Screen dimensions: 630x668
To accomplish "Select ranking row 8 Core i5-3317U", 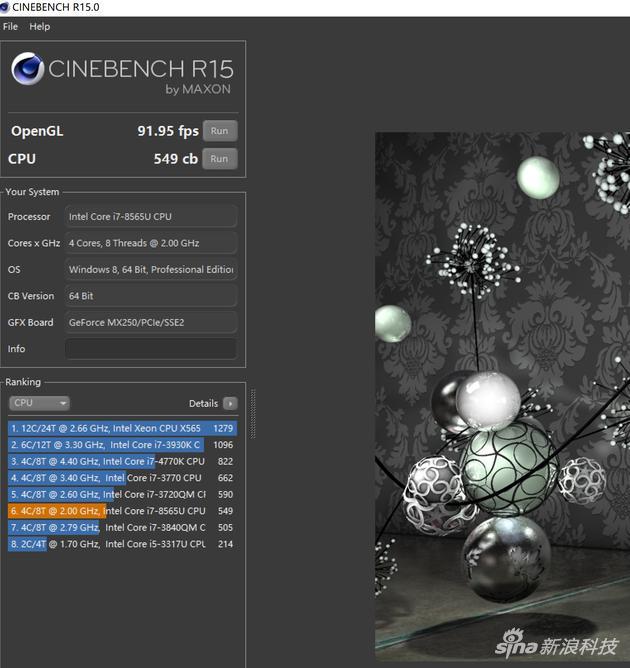I will click(x=122, y=544).
